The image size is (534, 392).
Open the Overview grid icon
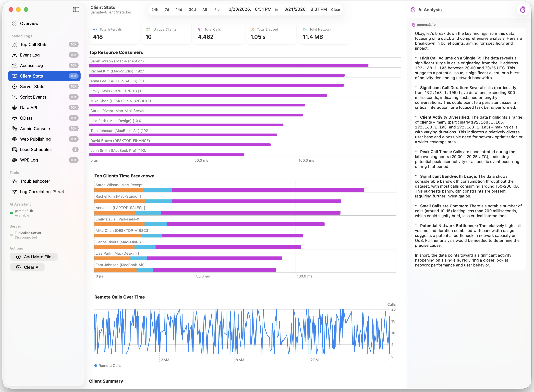tap(14, 23)
